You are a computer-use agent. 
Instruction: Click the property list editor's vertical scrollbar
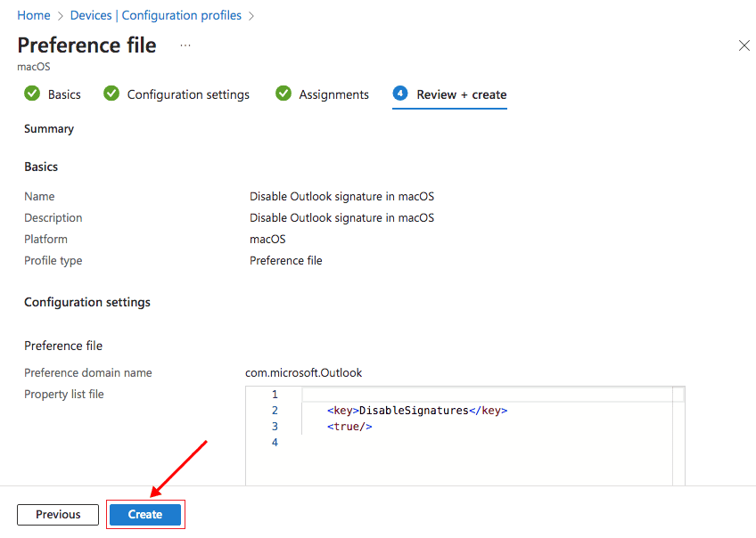point(678,436)
